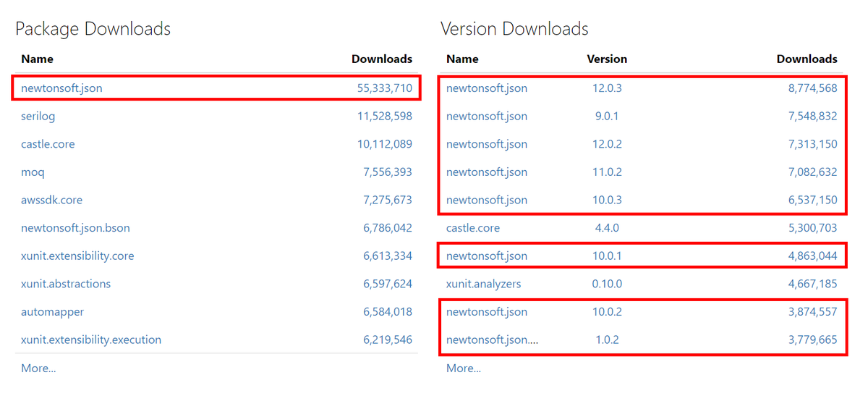Select version download count 3,779,665

[x=813, y=340]
